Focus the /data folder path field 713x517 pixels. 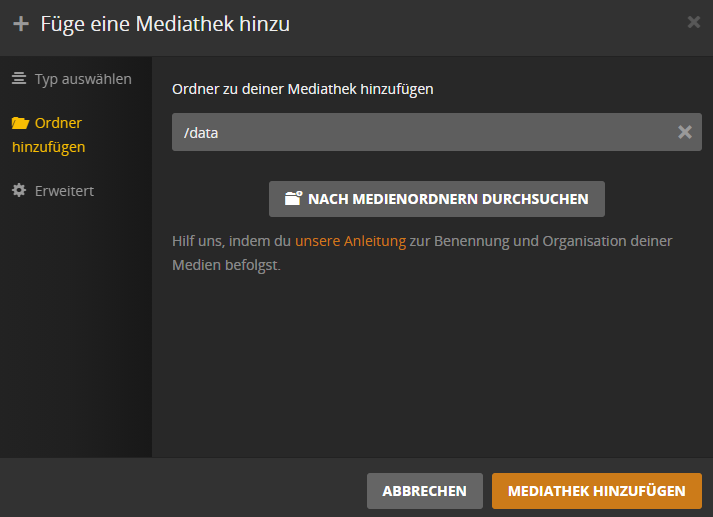tap(437, 132)
